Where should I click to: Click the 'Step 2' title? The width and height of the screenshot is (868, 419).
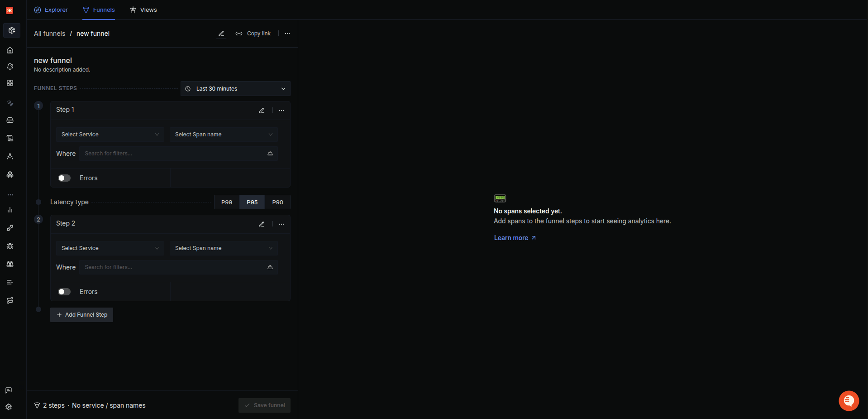(66, 223)
